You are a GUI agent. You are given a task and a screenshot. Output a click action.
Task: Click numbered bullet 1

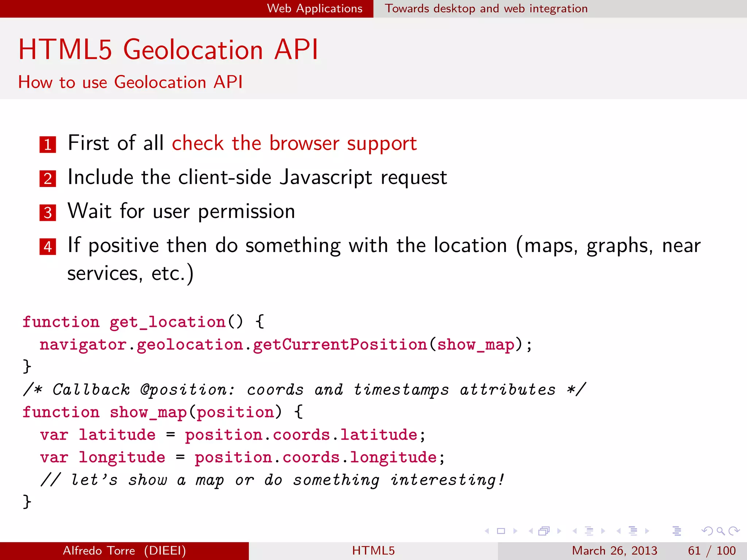point(48,145)
